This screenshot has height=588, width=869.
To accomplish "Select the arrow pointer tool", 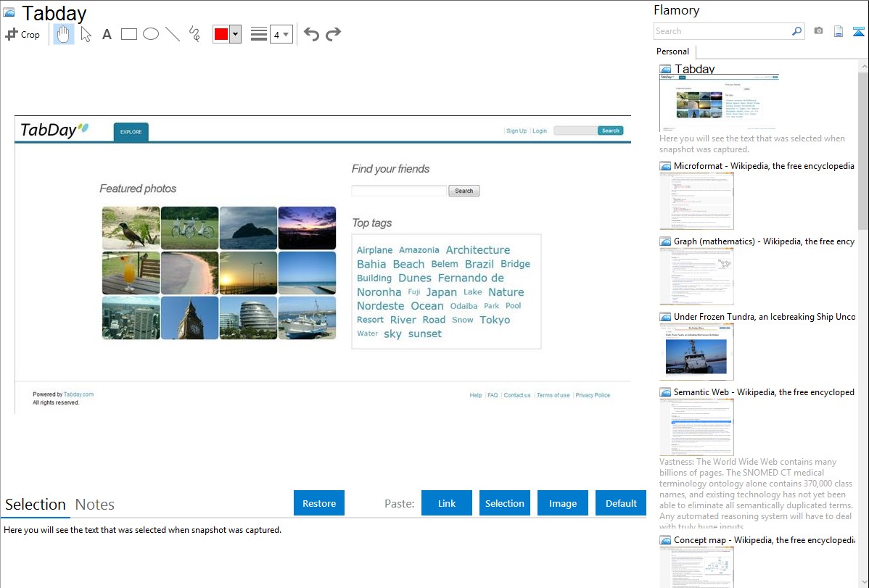I will coord(86,34).
